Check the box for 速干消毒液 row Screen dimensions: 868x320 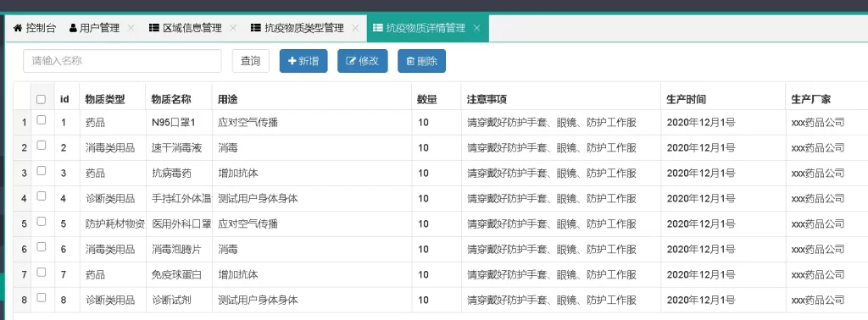[41, 146]
